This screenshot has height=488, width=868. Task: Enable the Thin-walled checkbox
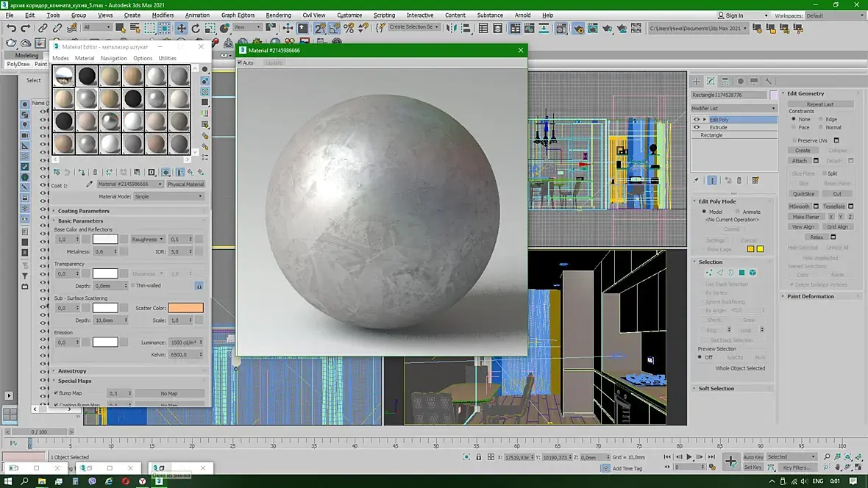tap(132, 286)
